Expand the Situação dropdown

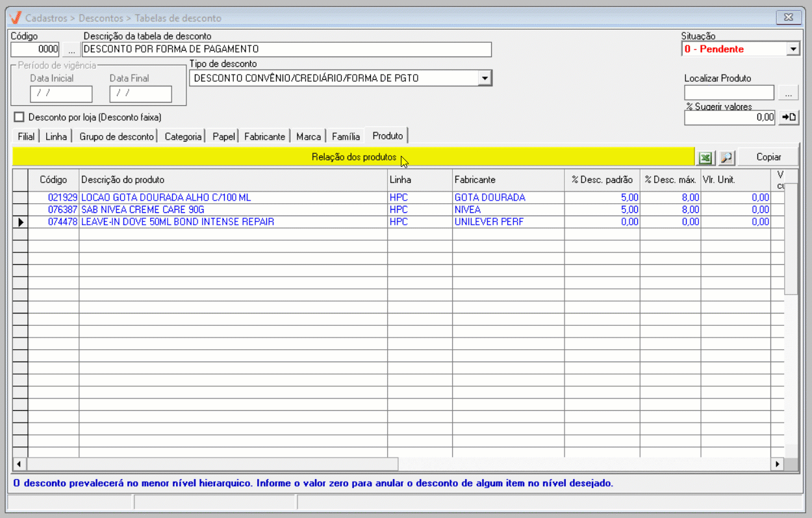[x=793, y=49]
